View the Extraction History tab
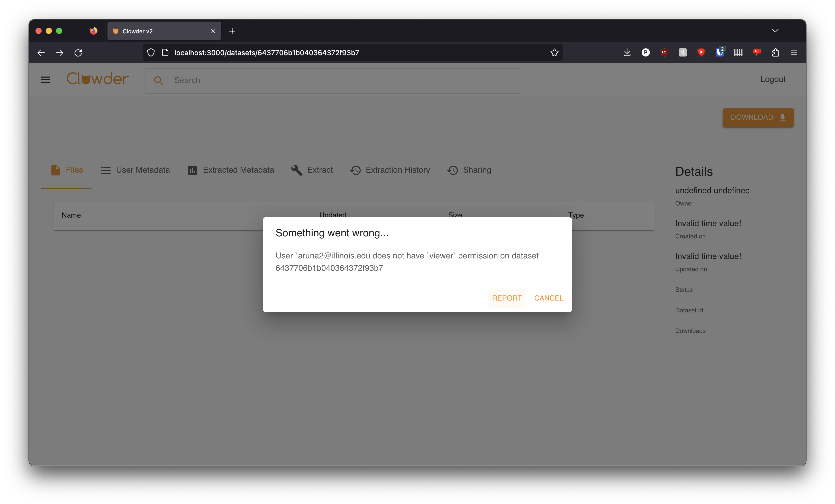The height and width of the screenshot is (504, 835). click(390, 170)
